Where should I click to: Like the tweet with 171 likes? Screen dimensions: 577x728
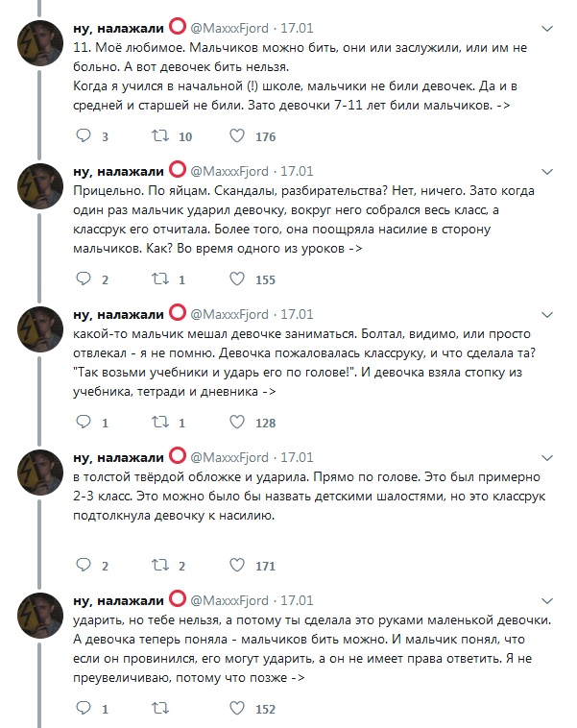(x=237, y=565)
